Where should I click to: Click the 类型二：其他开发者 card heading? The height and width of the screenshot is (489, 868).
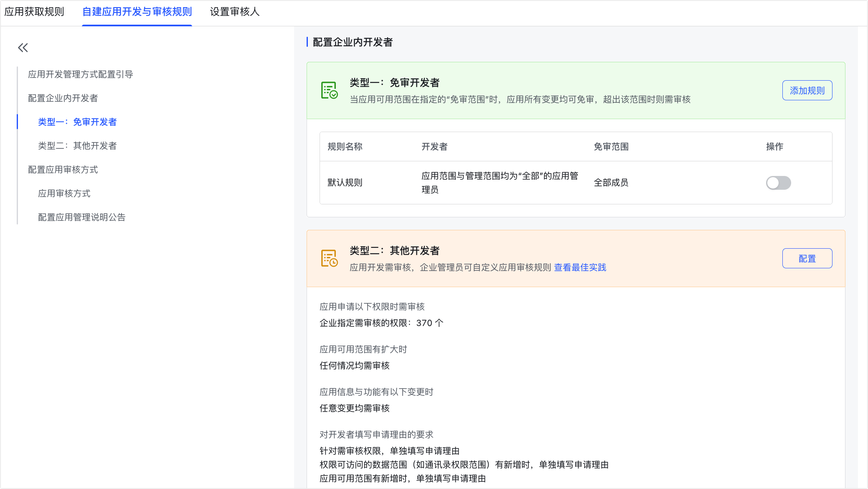pos(395,251)
